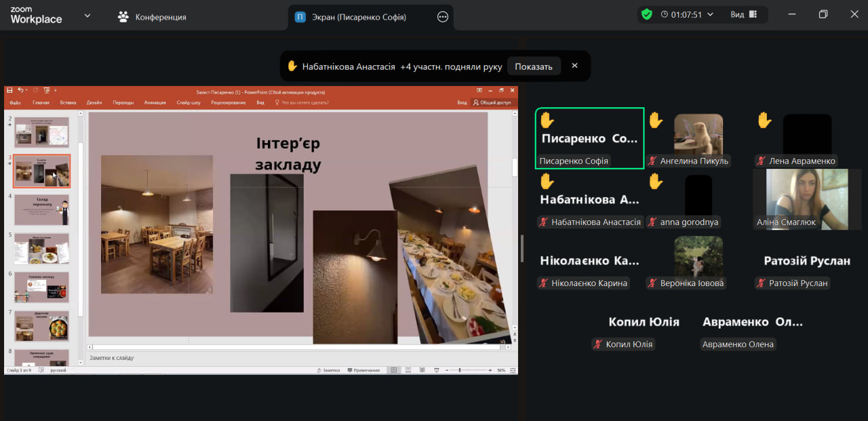Dismiss the raised hand notification banner
The image size is (868, 421).
point(574,66)
